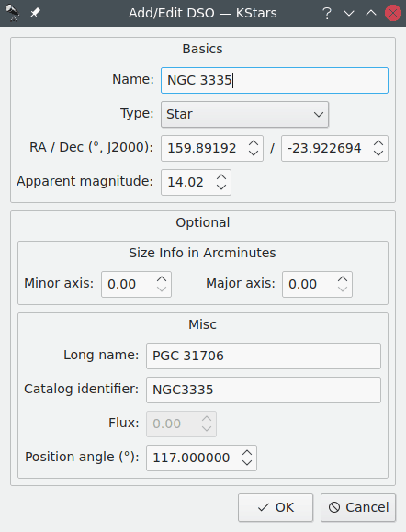Screen dimensions: 406x532
Task: Edit Catalog identifier field NGC3335
Action: point(264,390)
